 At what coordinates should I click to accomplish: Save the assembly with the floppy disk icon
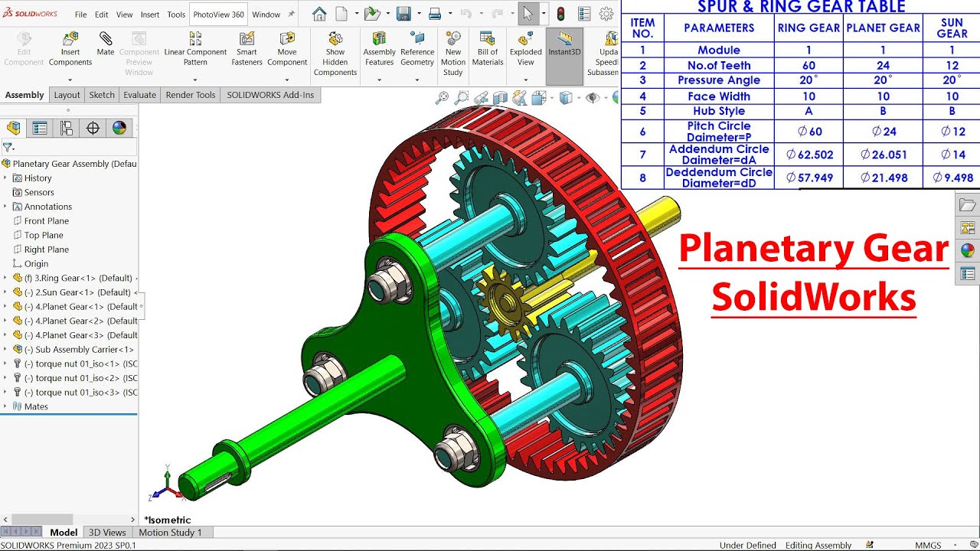pyautogui.click(x=403, y=14)
